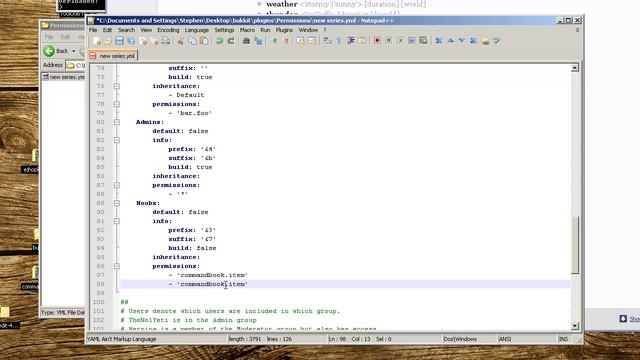This screenshot has height=360, width=640.
Task: Collapse the info block fold at line 82
Action: click(117, 140)
